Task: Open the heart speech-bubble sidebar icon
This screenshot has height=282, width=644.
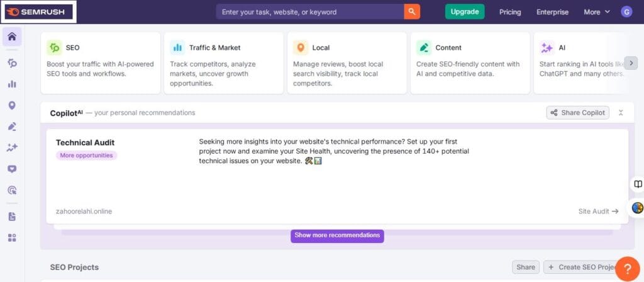Action: coord(12,169)
